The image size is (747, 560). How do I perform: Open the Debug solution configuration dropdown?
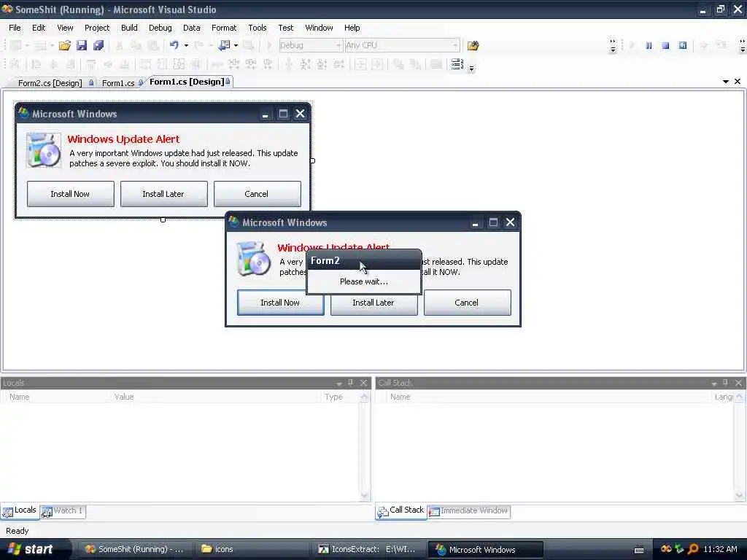coord(311,45)
